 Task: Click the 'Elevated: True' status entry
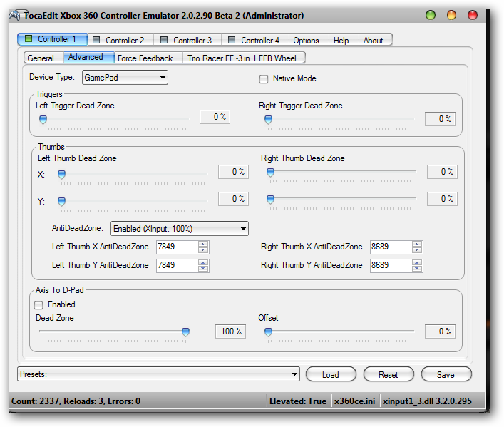[x=298, y=401]
